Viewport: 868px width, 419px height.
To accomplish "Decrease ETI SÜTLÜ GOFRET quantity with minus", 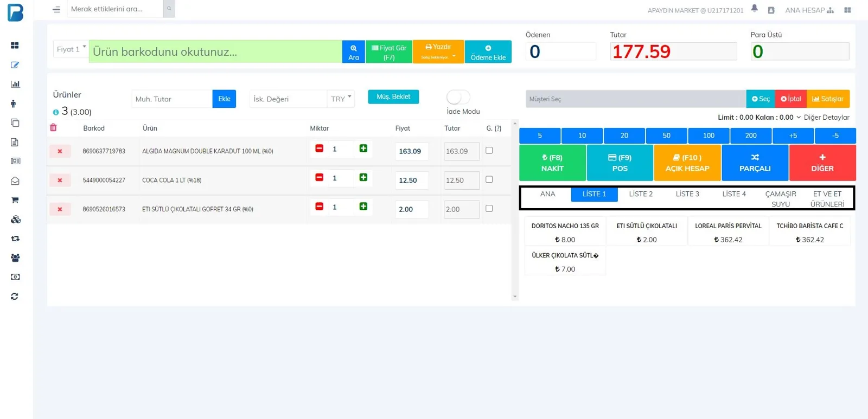I will 320,207.
